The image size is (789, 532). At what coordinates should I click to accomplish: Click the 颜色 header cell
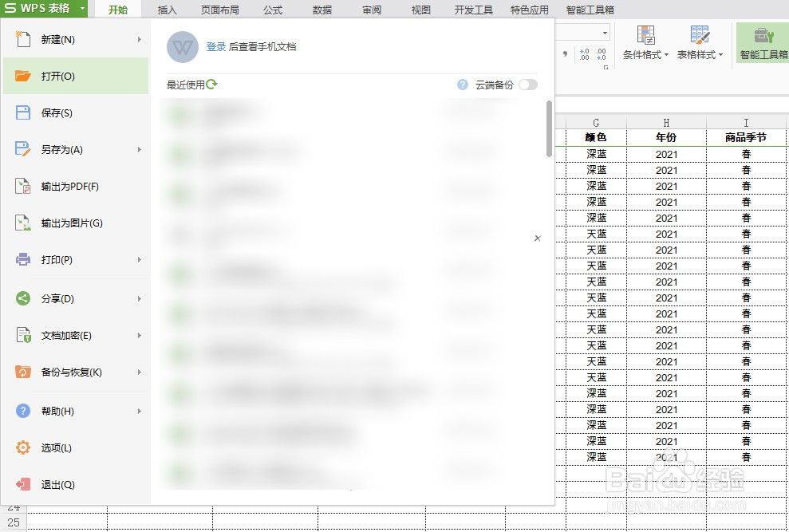pyautogui.click(x=596, y=137)
